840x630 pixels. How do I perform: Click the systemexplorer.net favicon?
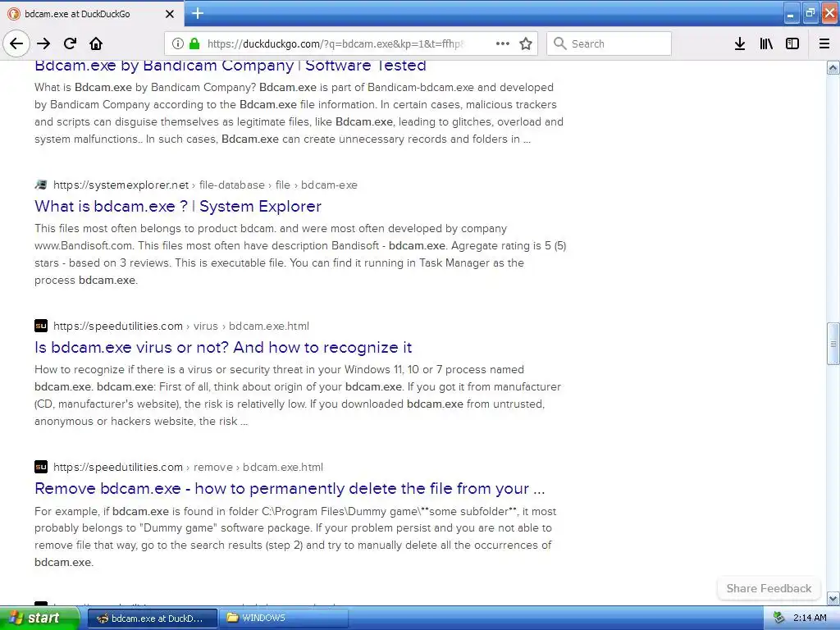(41, 185)
